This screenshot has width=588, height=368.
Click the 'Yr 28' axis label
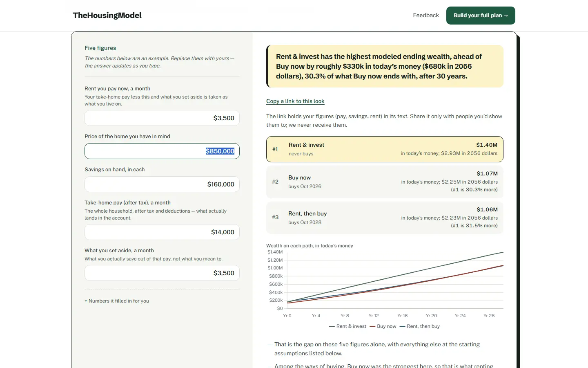click(489, 316)
